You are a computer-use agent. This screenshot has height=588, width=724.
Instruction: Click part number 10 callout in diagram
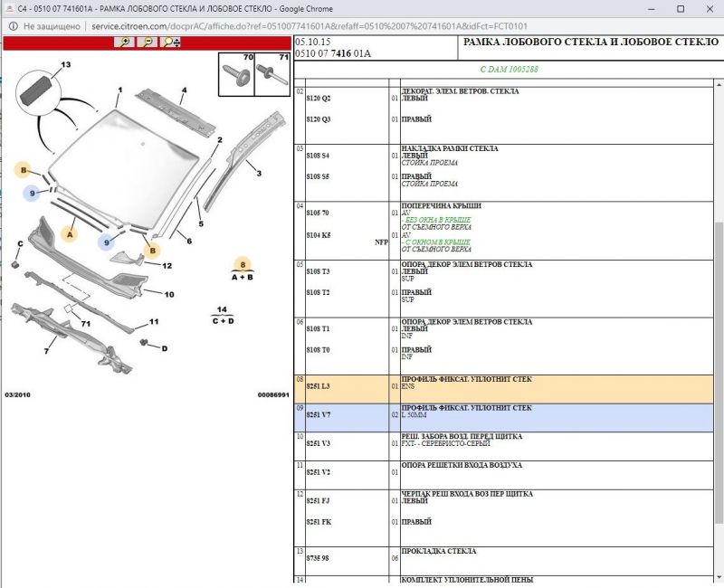point(168,294)
